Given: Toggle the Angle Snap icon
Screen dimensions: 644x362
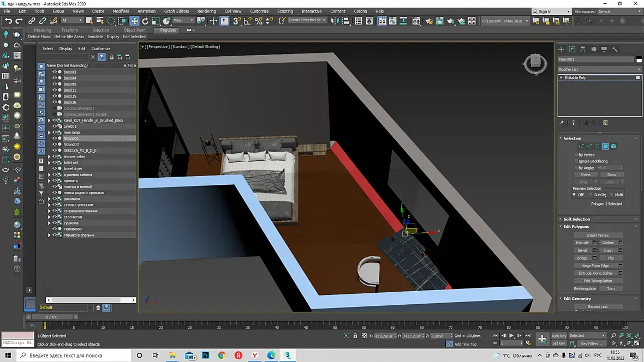Looking at the screenshot, I should click(248, 21).
